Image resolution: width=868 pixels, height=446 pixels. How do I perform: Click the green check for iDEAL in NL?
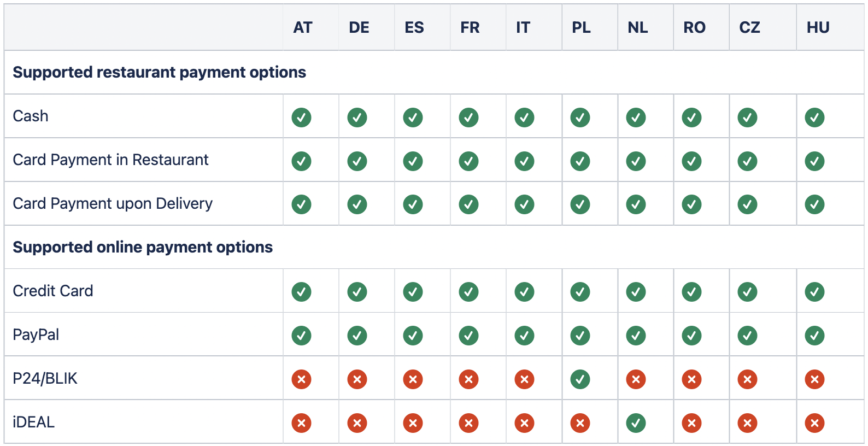click(x=636, y=423)
